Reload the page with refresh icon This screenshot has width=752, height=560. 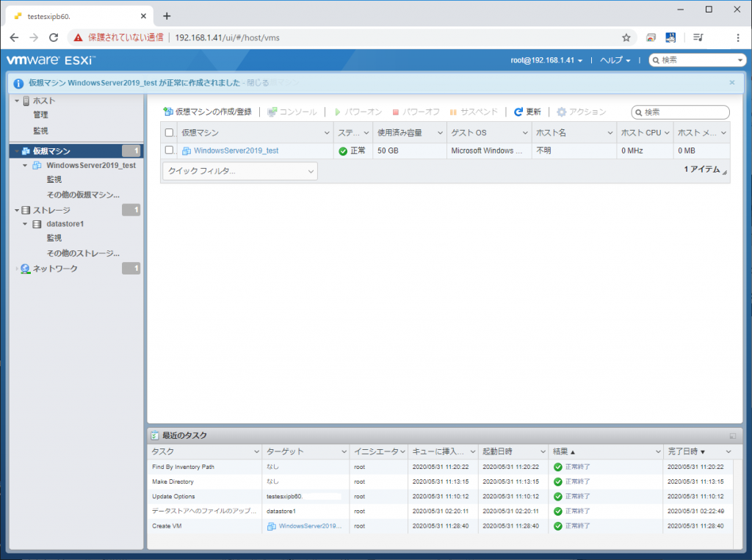(54, 37)
